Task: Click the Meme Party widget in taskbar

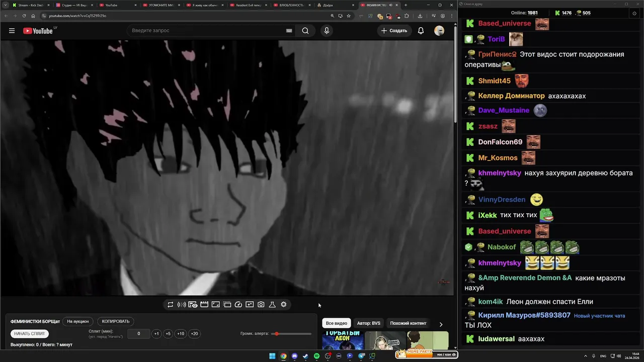Action: click(426, 354)
